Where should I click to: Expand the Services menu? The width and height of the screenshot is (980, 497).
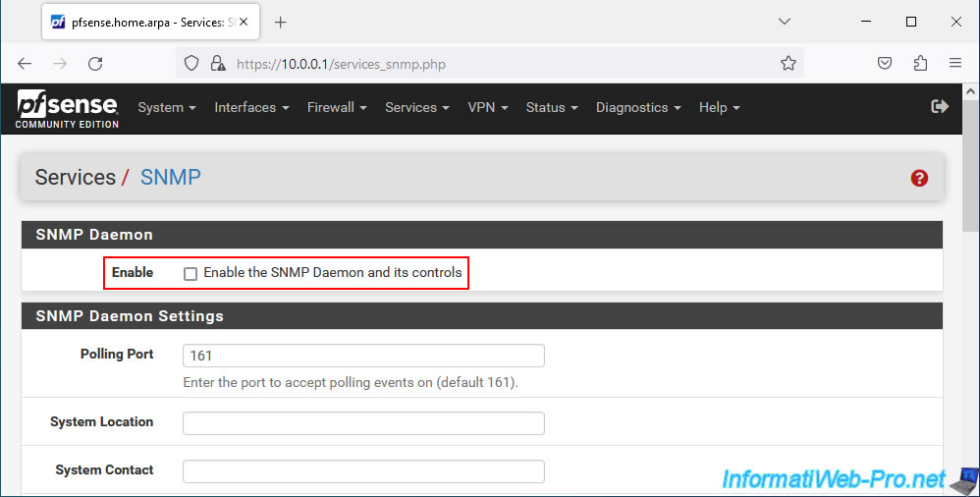417,107
